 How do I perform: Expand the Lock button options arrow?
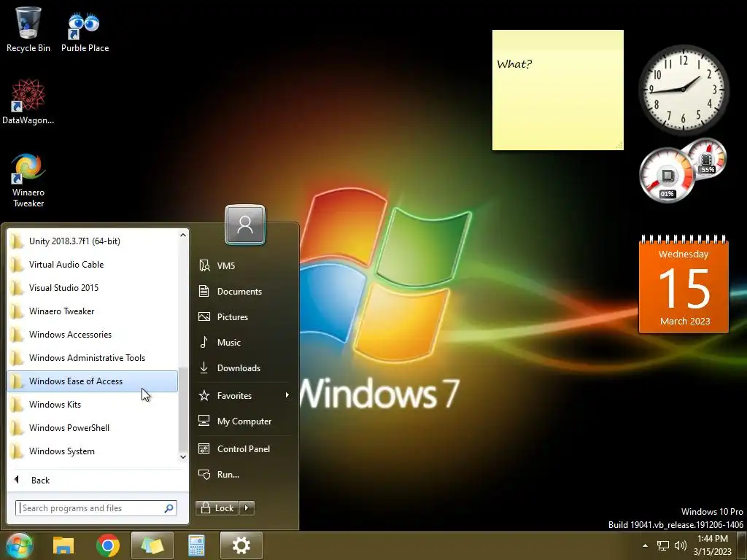[x=247, y=508]
